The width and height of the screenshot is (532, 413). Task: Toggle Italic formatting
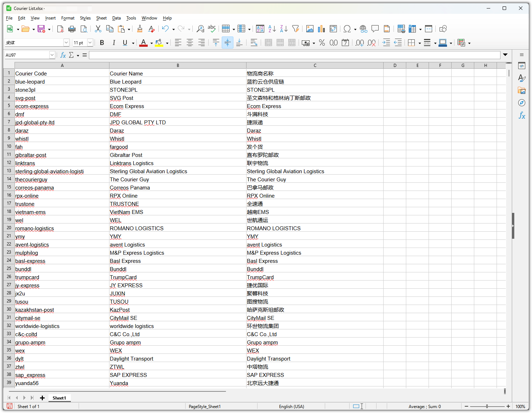tap(114, 43)
